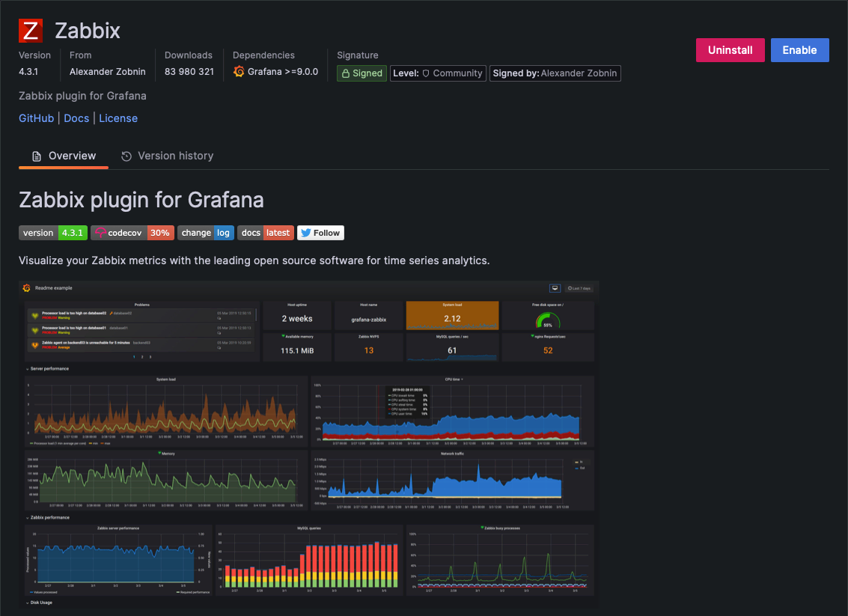Click the red Zabbix logo icon
Viewport: 848px width, 616px height.
[30, 30]
